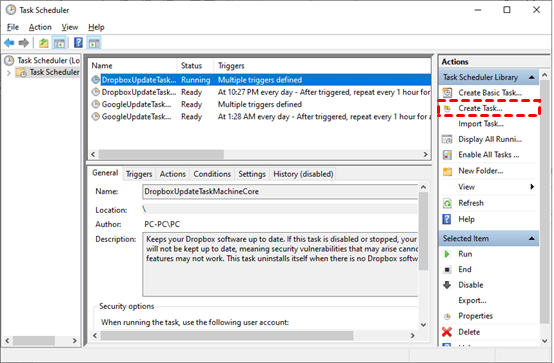Open the Help menu in the menu bar
The height and width of the screenshot is (363, 554).
[96, 27]
